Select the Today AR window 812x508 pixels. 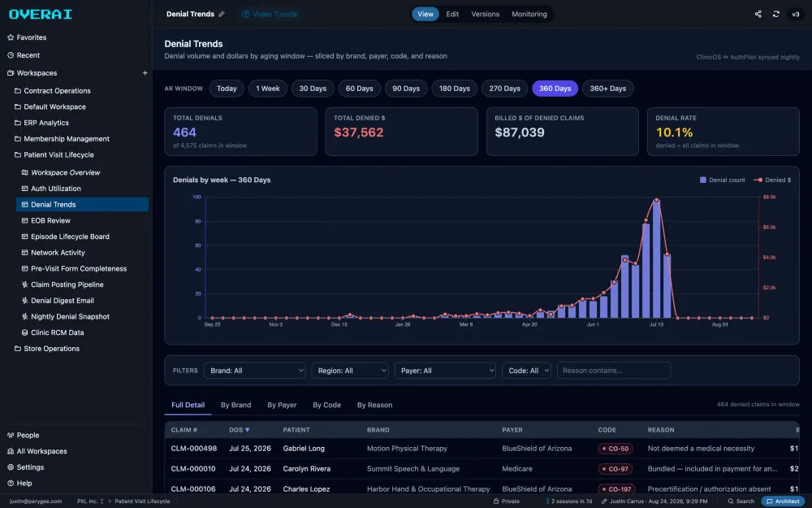(x=227, y=89)
